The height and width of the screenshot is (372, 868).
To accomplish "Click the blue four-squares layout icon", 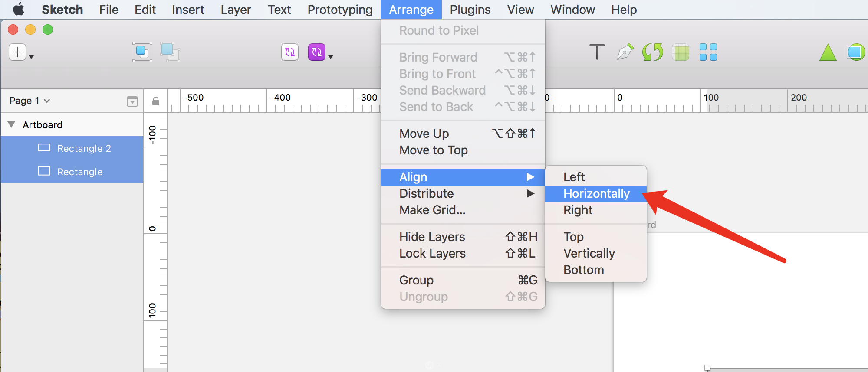I will tap(708, 52).
